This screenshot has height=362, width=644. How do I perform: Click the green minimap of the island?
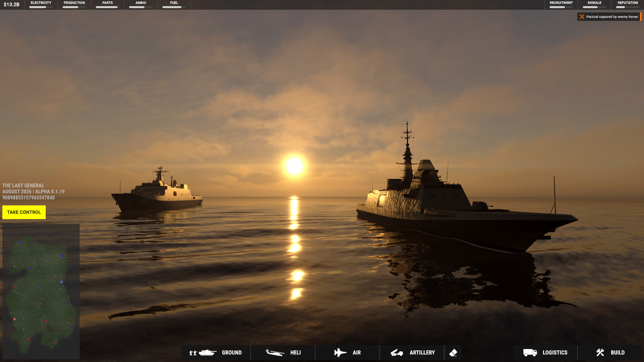click(x=41, y=291)
